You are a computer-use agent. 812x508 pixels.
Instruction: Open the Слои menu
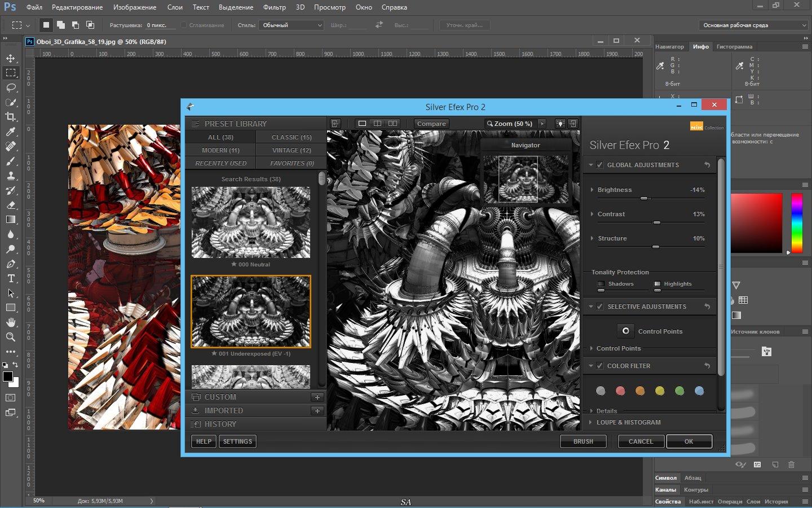(x=175, y=7)
